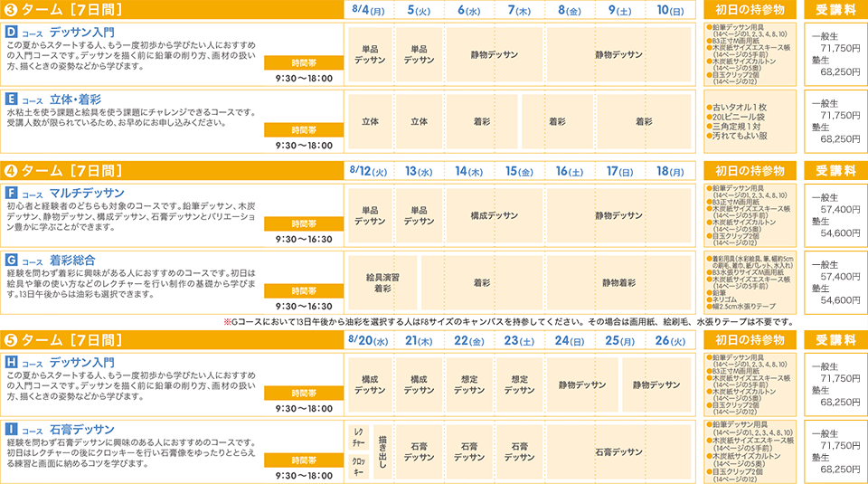
Task: Click the 時間帯 label of G course
Action: [304, 290]
